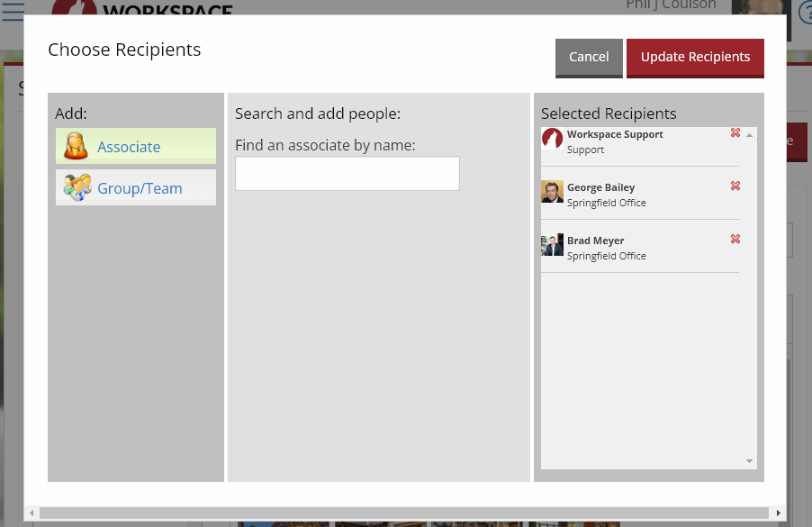Select the Associate person icon
The height and width of the screenshot is (527, 812).
click(77, 146)
